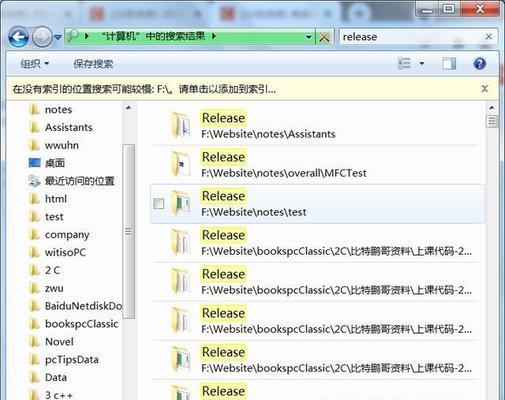Stop the search with the red X
This screenshot has width=505, height=400.
coord(324,37)
